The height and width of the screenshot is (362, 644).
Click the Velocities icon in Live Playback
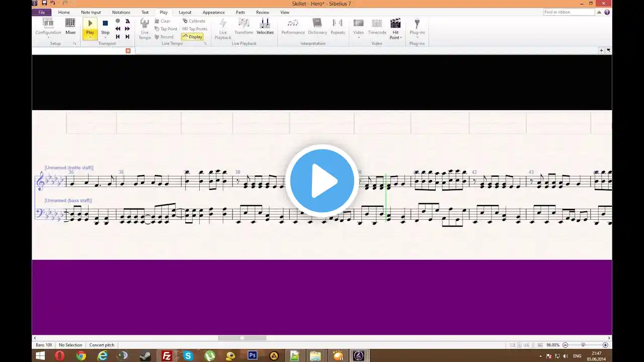pos(265,27)
